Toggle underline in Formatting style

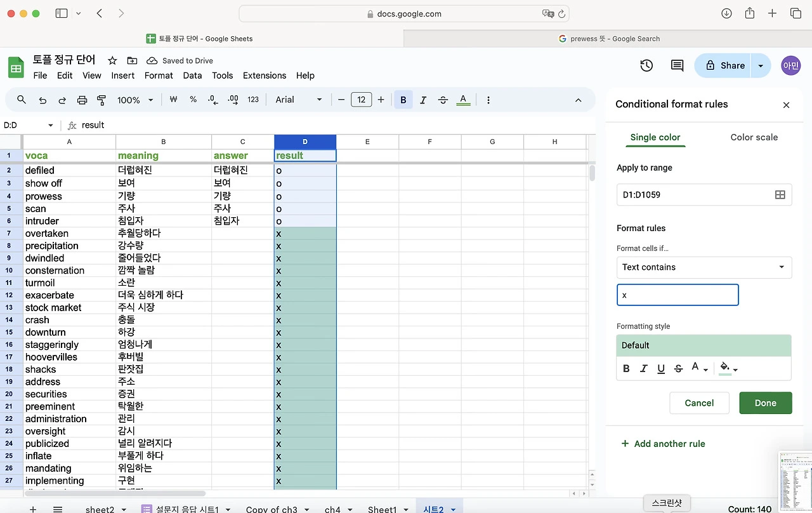click(x=661, y=368)
